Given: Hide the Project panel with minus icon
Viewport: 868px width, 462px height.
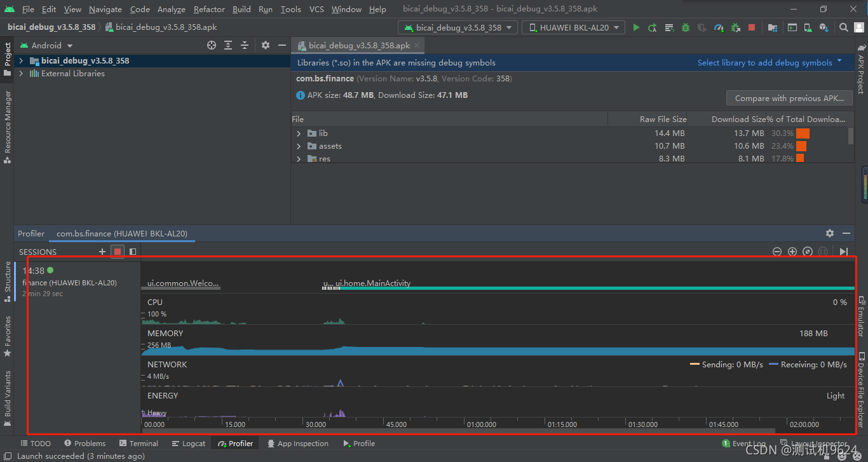Looking at the screenshot, I should pos(282,45).
